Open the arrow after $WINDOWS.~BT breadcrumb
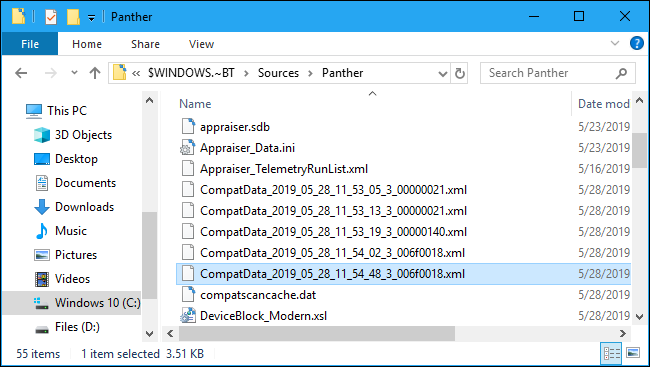The height and width of the screenshot is (367, 650). tap(246, 73)
